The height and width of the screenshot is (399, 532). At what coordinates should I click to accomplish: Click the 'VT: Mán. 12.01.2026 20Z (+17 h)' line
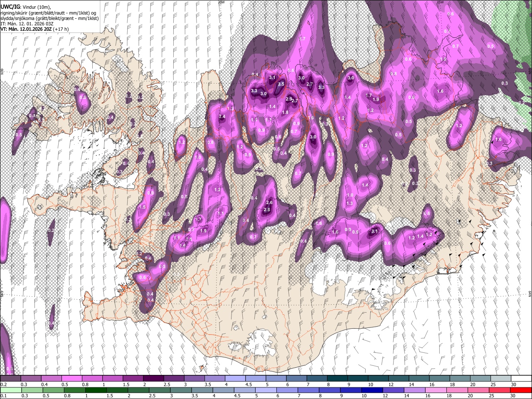35,30
